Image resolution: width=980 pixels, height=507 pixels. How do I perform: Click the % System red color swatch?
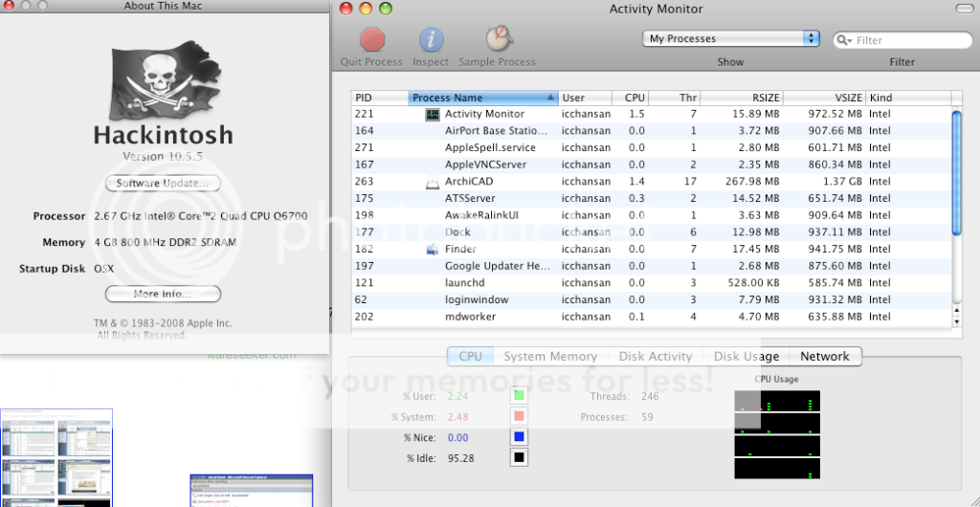point(519,416)
